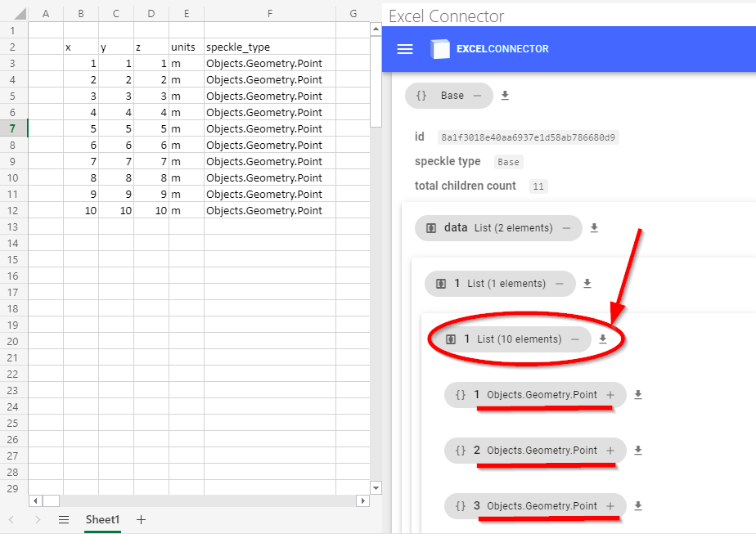Screen dimensions: 756x534
Task: Select the Objects.Geometry.Point cell in row 3
Action: point(270,63)
